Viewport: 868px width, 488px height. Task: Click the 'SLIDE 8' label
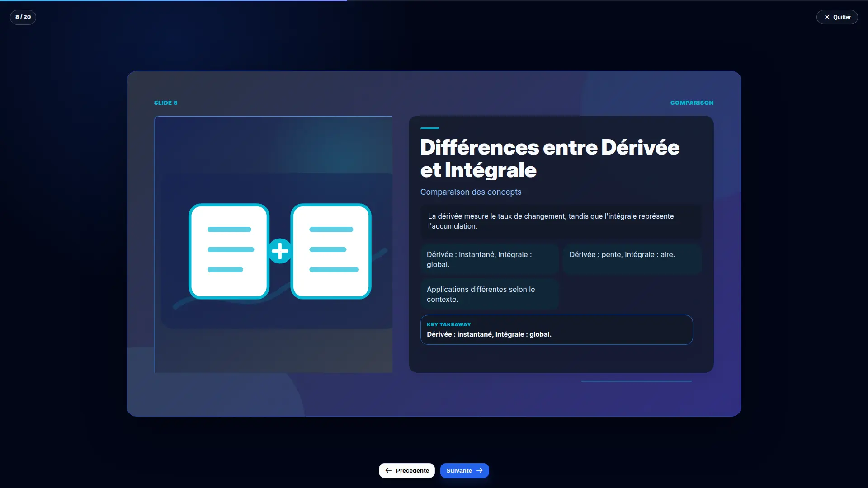coord(166,103)
